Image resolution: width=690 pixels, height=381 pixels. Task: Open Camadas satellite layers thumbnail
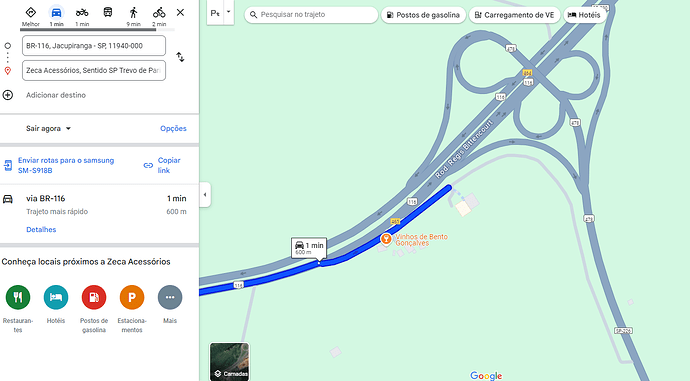click(x=229, y=362)
